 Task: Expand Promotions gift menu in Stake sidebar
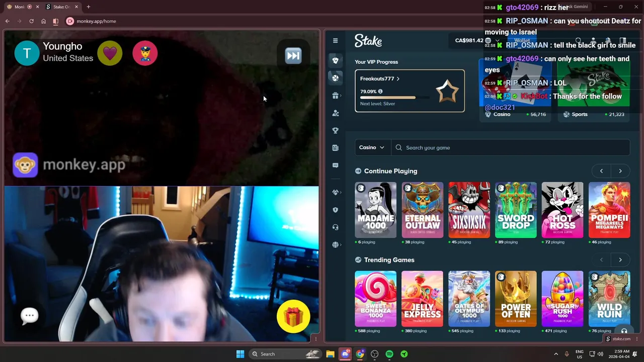pyautogui.click(x=336, y=96)
